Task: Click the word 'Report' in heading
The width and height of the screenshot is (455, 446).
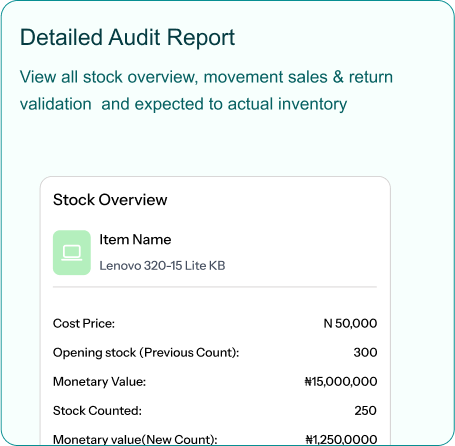Action: [201, 37]
